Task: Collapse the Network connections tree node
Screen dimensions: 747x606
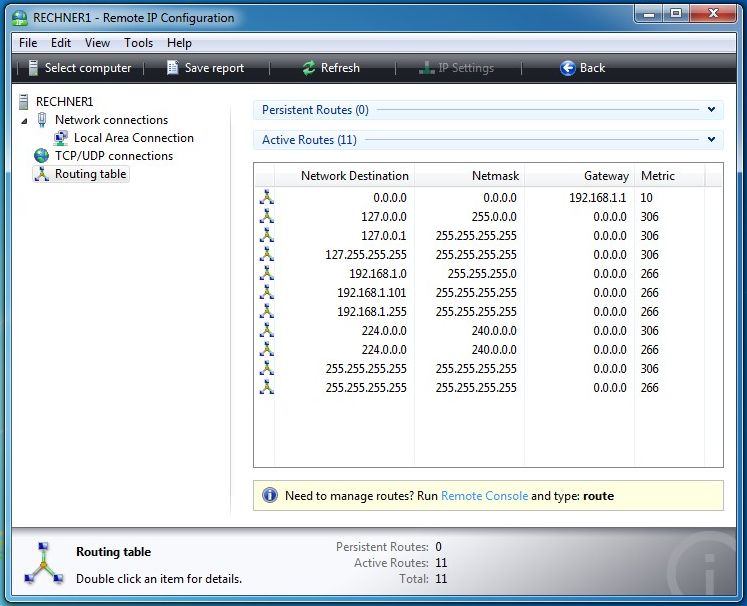Action: coord(24,121)
